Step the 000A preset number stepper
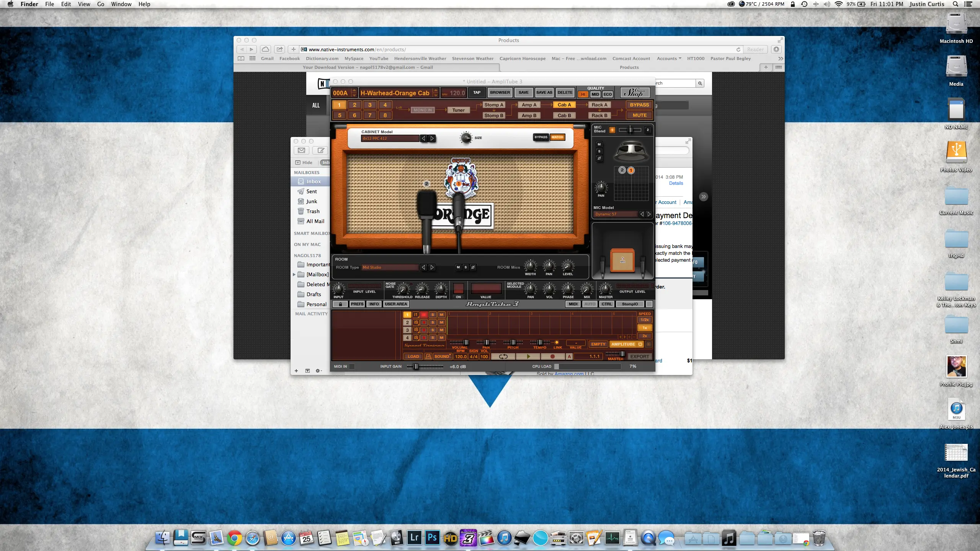Screen dimensions: 980x551 (x=354, y=93)
